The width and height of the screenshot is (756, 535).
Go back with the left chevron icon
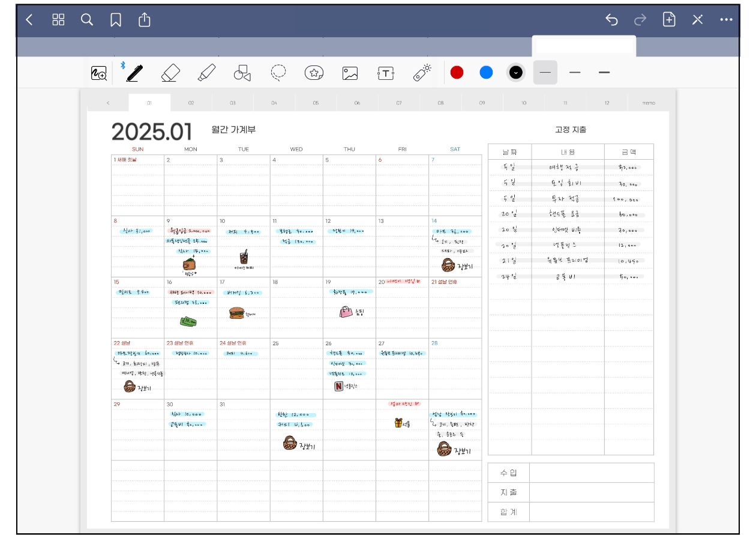point(29,20)
